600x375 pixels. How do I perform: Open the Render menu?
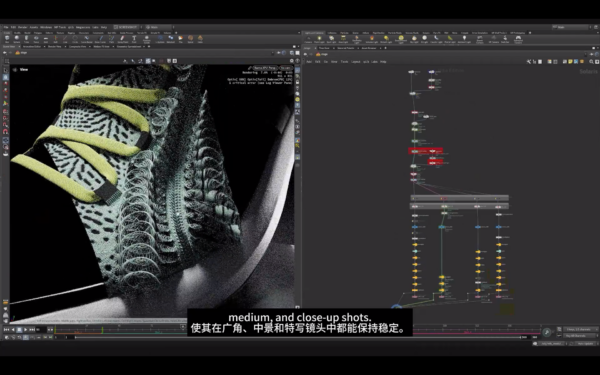[23, 27]
